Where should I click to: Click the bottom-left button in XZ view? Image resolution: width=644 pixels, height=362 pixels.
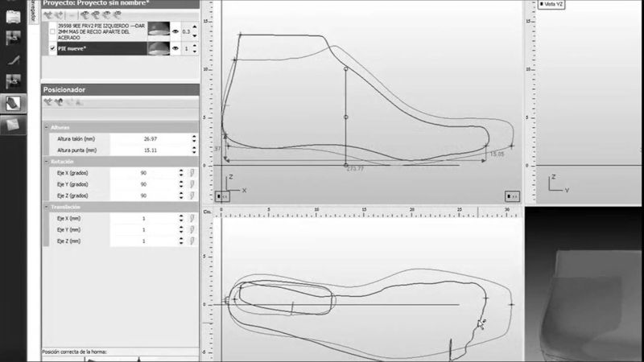pos(223,196)
